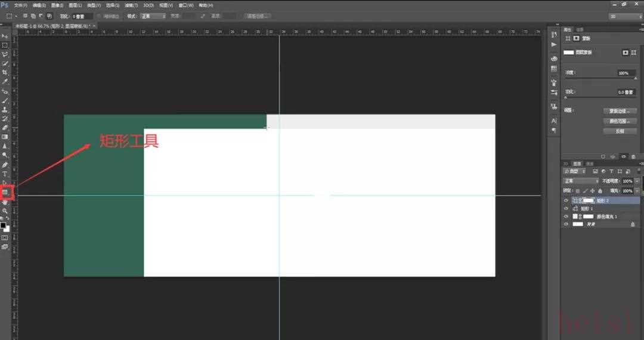Choose the Brush tool
644x340 pixels.
pyautogui.click(x=5, y=100)
